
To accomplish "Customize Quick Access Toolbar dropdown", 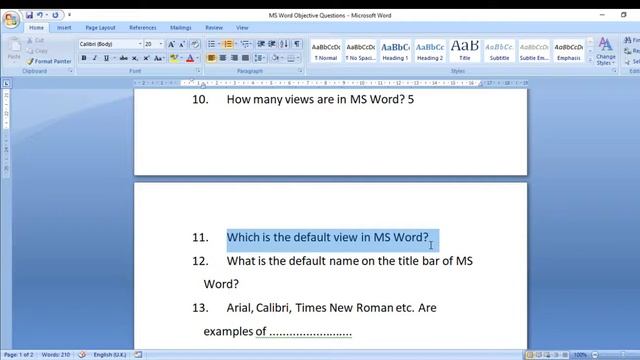I will click(69, 15).
